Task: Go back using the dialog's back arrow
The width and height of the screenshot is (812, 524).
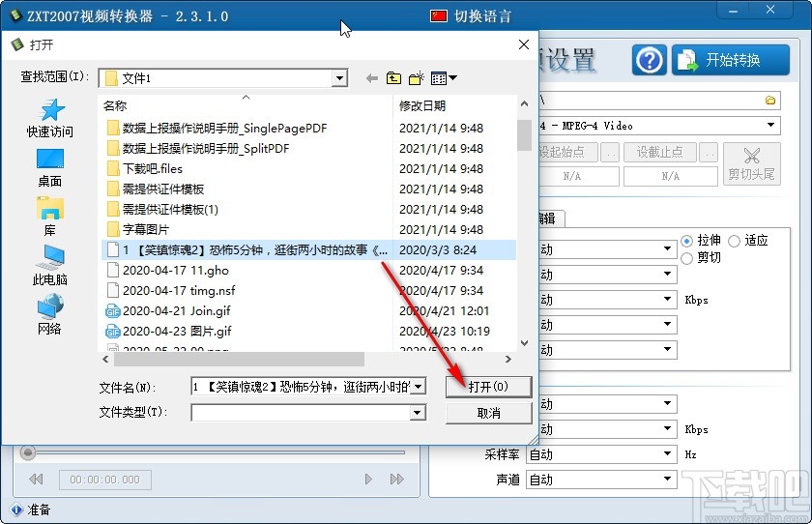Action: (x=371, y=78)
